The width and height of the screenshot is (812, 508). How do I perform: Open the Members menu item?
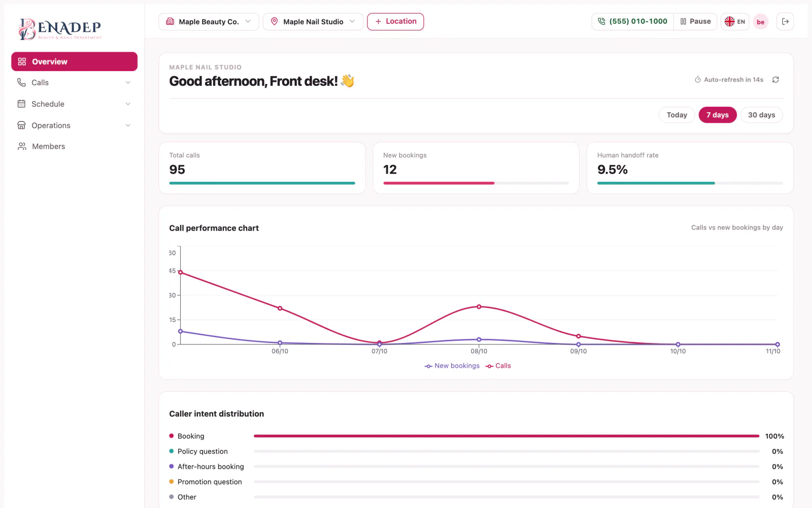[74, 146]
